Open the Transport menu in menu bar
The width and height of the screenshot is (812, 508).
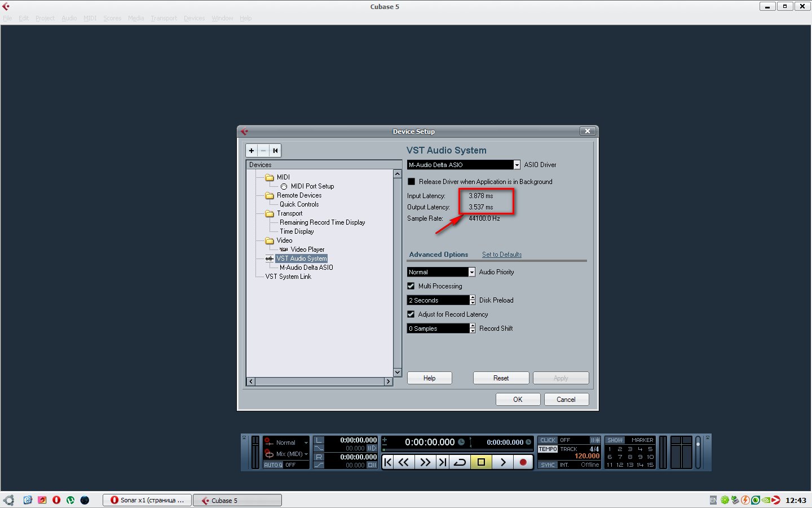164,18
